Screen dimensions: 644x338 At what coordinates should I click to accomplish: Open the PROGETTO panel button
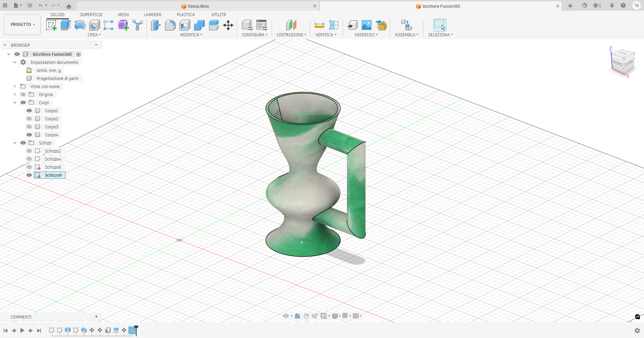click(x=22, y=24)
